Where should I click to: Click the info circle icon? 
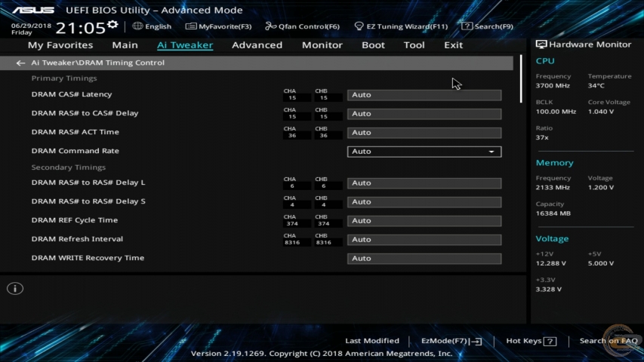15,289
